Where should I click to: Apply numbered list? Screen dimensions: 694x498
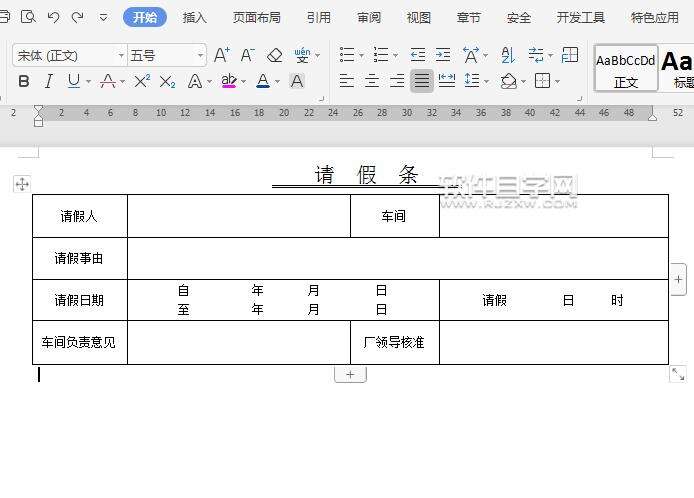pos(381,55)
